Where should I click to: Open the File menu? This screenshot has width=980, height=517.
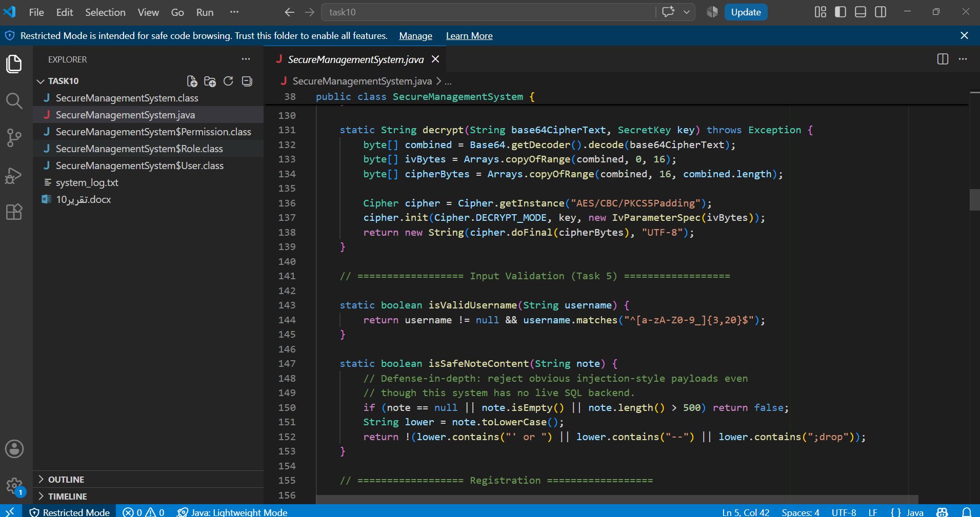tap(36, 12)
